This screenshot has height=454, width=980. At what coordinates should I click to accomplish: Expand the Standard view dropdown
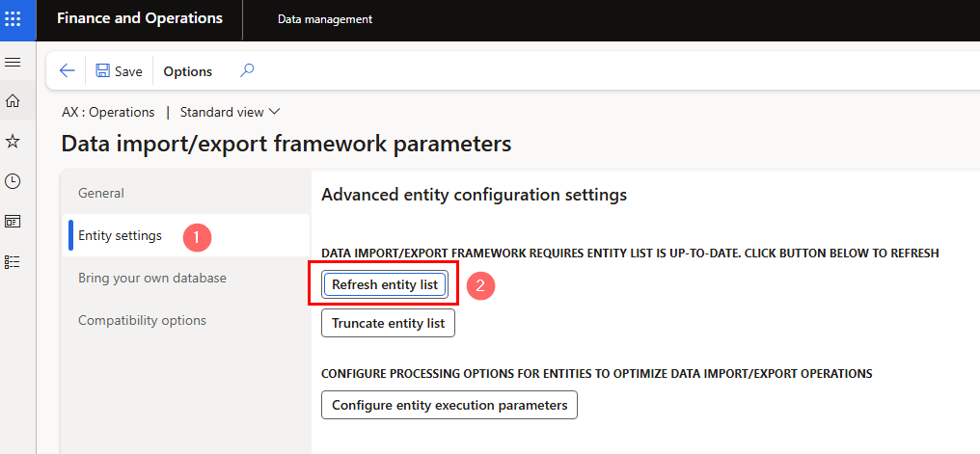[x=231, y=112]
